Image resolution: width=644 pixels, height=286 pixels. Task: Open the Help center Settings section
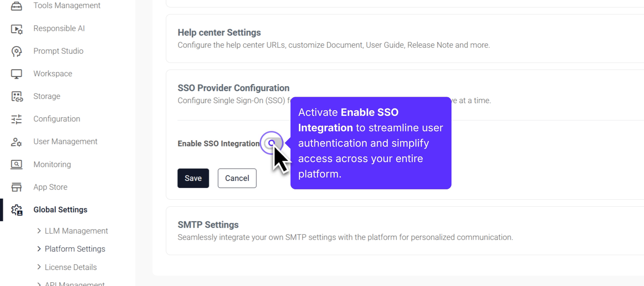click(x=219, y=32)
